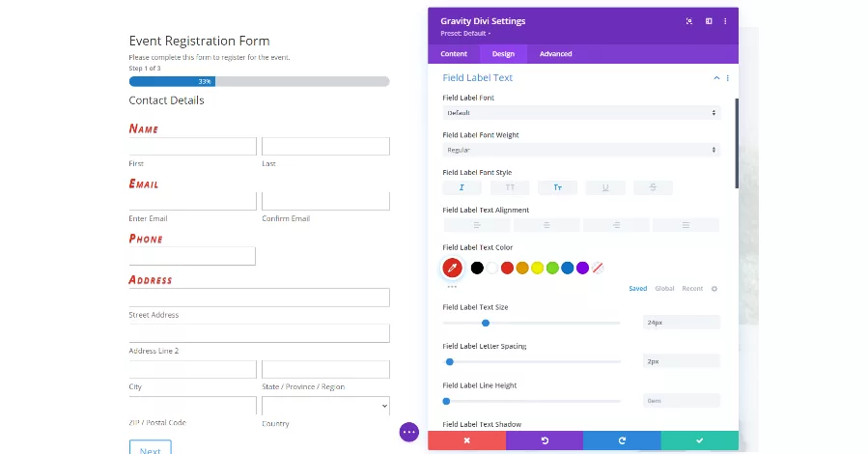Open the Country dropdown
This screenshot has width=868, height=454.
325,406
